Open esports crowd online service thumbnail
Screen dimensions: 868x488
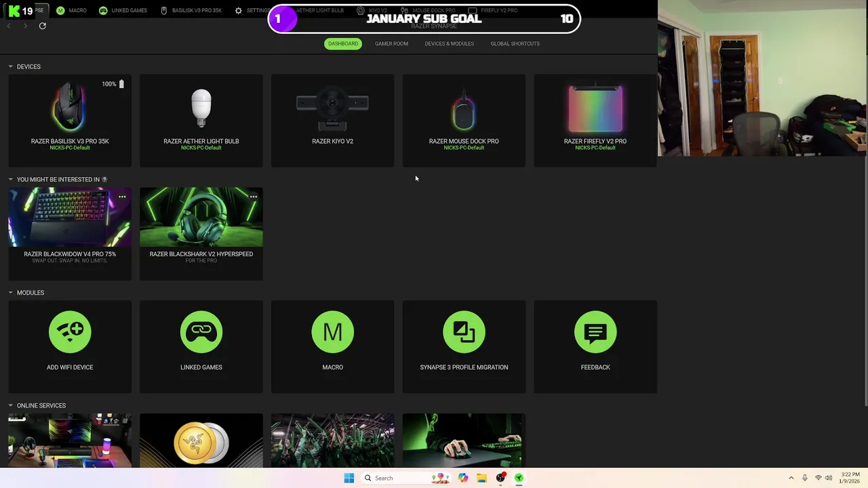click(x=332, y=441)
